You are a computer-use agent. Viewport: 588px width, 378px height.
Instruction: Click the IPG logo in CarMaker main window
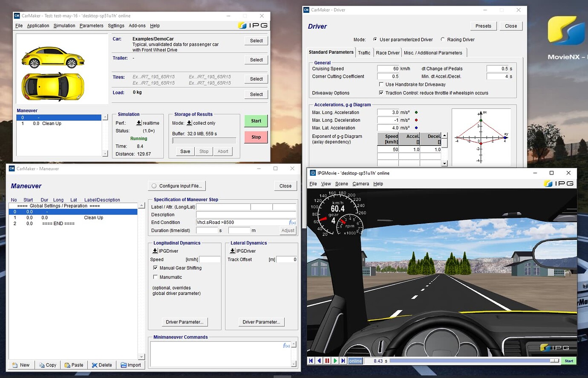point(253,26)
